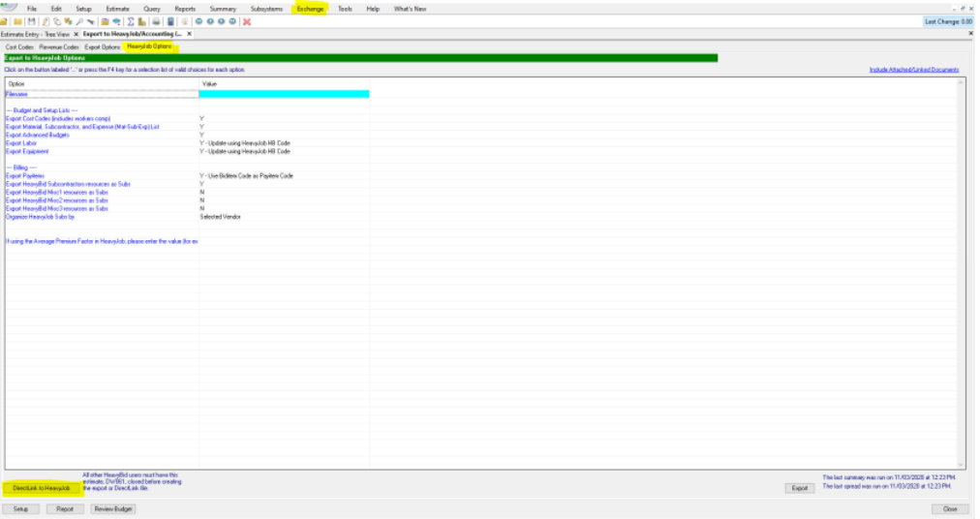Open the Subsystems menu
This screenshot has height=519, width=980.
pos(267,9)
